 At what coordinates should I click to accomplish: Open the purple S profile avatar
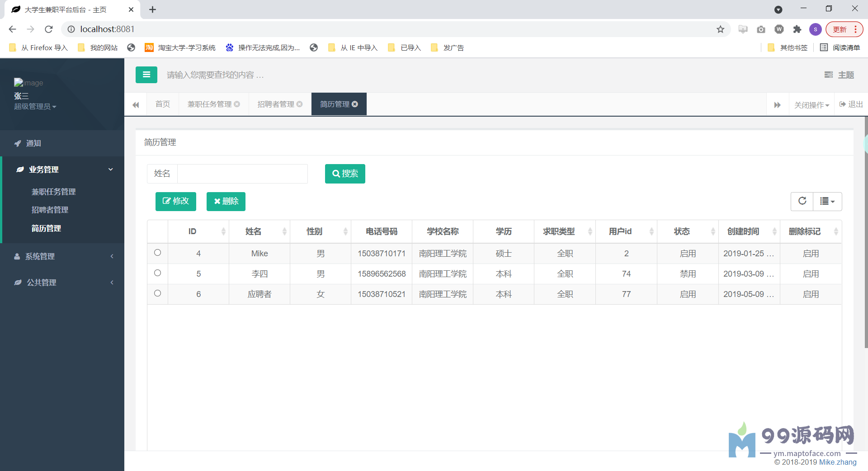pos(815,29)
